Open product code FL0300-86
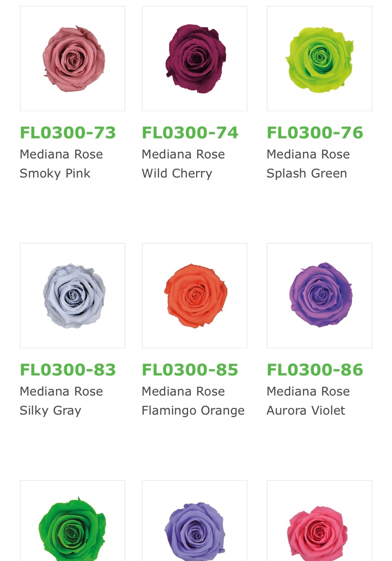392x561 pixels. click(315, 370)
